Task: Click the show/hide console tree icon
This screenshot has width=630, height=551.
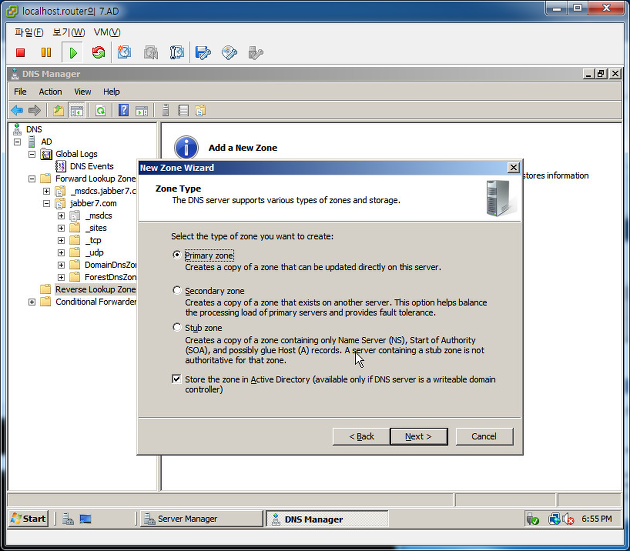Action: (77, 110)
